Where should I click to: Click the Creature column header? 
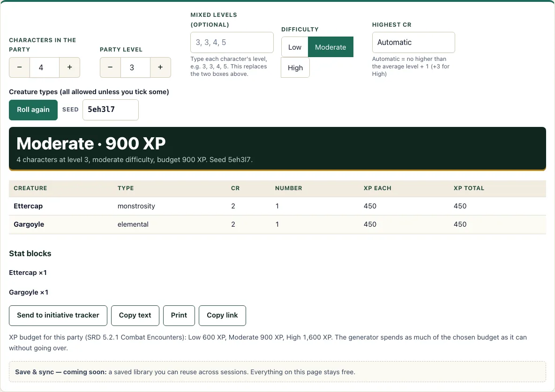coord(30,188)
